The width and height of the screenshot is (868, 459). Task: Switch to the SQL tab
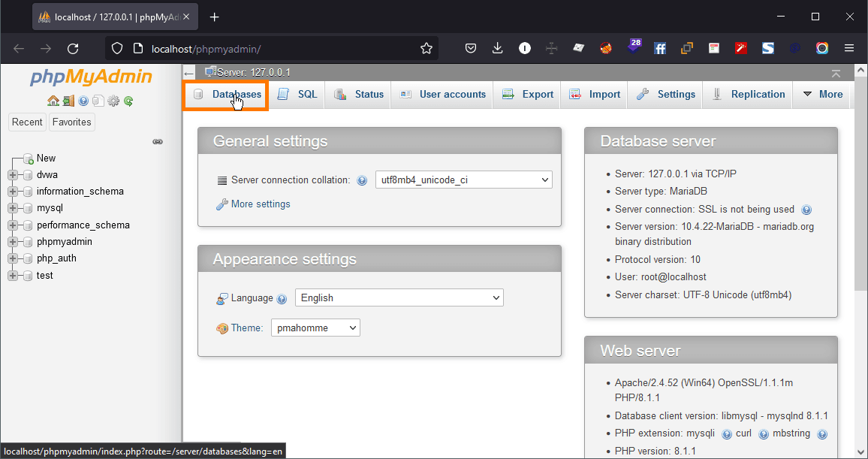pyautogui.click(x=297, y=95)
